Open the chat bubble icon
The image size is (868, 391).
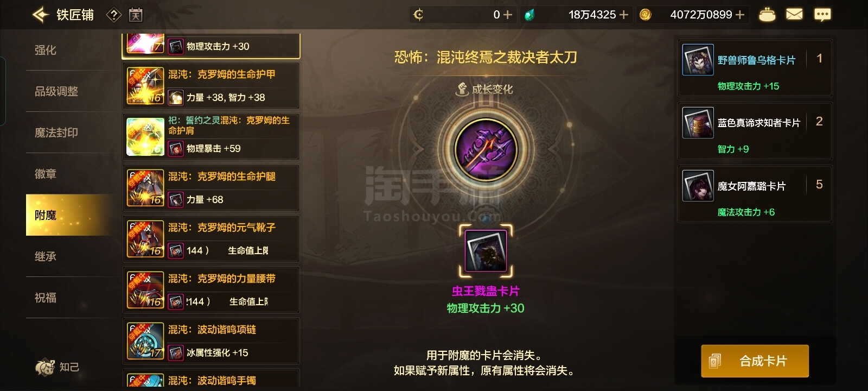[822, 15]
